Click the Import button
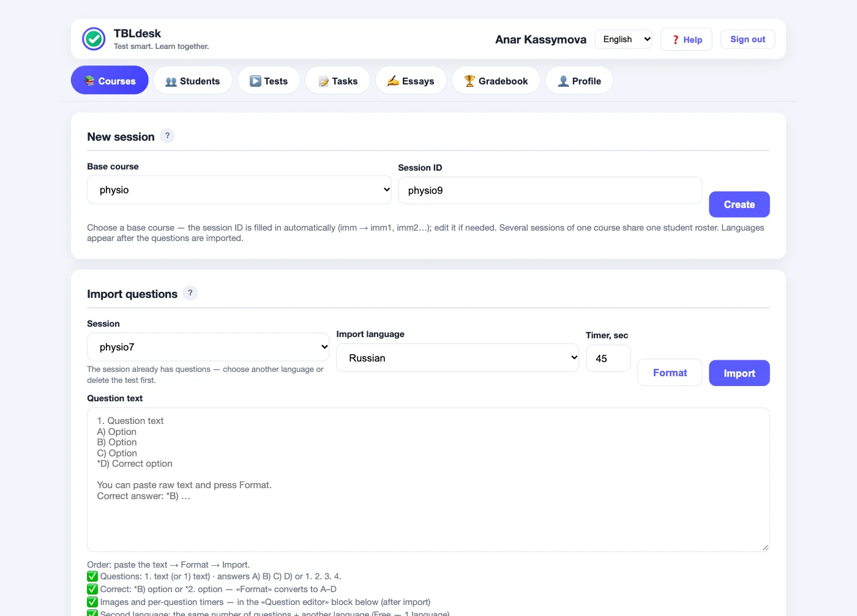This screenshot has width=857, height=616. 739,373
